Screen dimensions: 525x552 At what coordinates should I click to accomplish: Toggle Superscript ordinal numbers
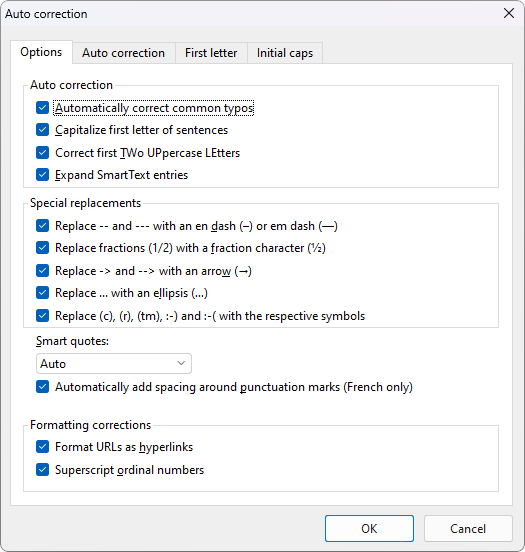coord(42,470)
